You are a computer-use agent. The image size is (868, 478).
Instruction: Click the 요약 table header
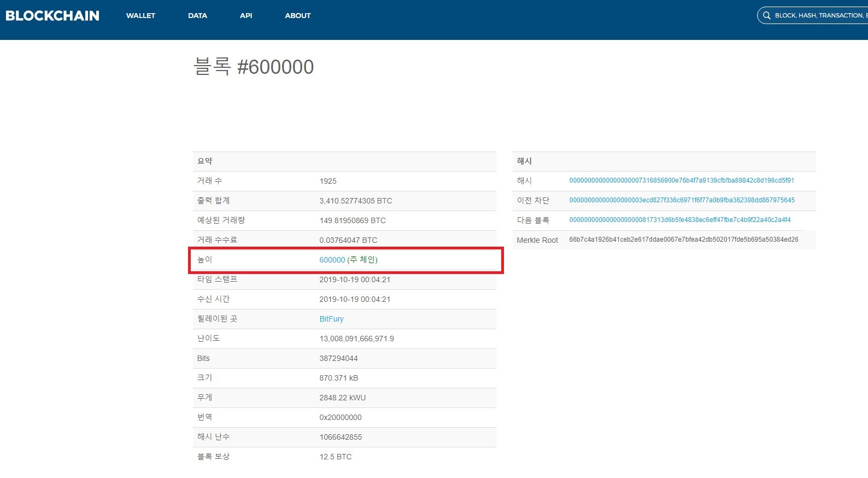pyautogui.click(x=205, y=161)
